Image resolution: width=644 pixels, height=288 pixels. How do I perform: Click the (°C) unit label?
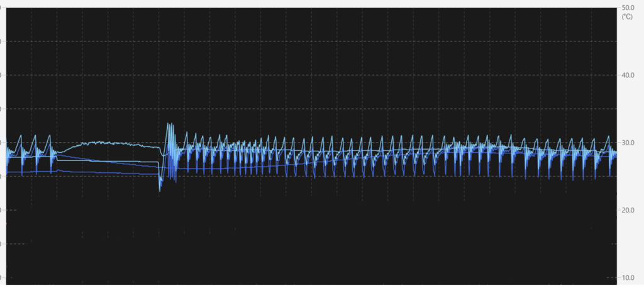627,17
